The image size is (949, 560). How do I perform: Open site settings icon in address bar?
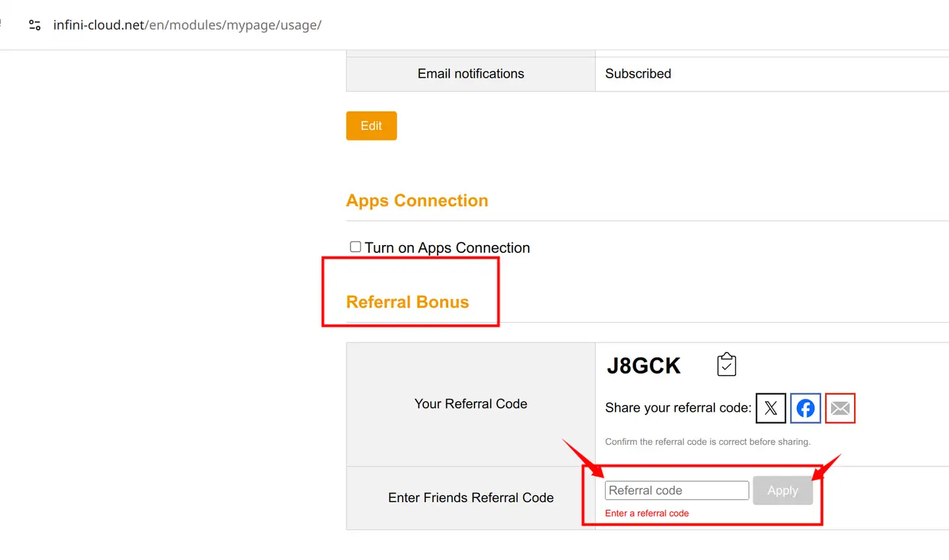tap(35, 25)
